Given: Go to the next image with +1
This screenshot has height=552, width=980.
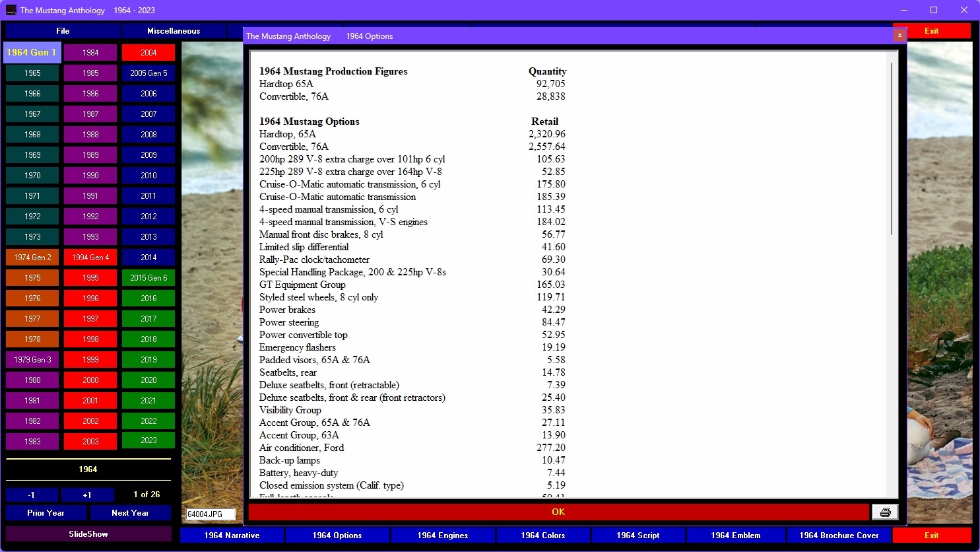Looking at the screenshot, I should pos(87,495).
